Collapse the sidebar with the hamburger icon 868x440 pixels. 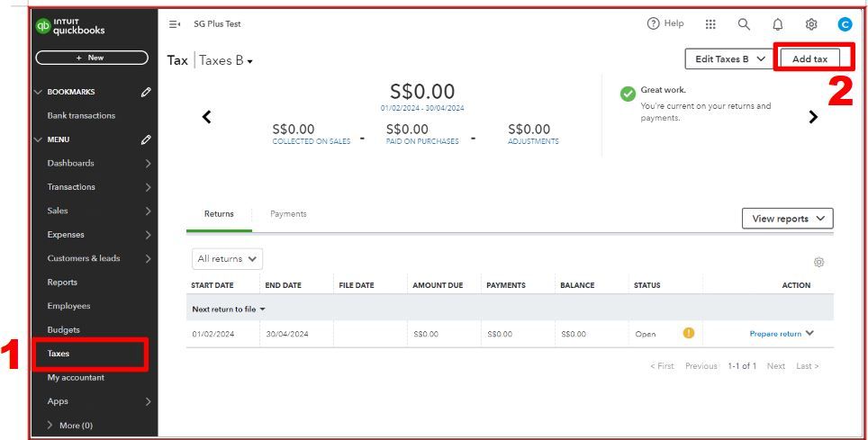175,24
